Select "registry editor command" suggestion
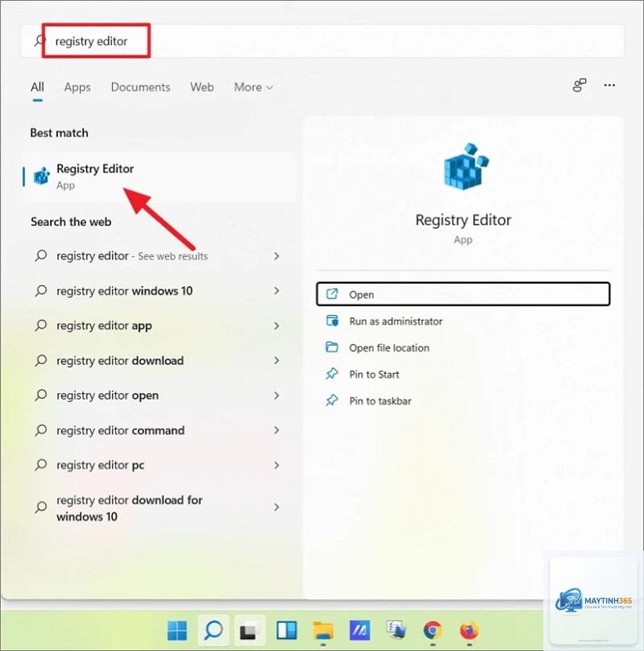Image resolution: width=644 pixels, height=651 pixels. click(160, 430)
